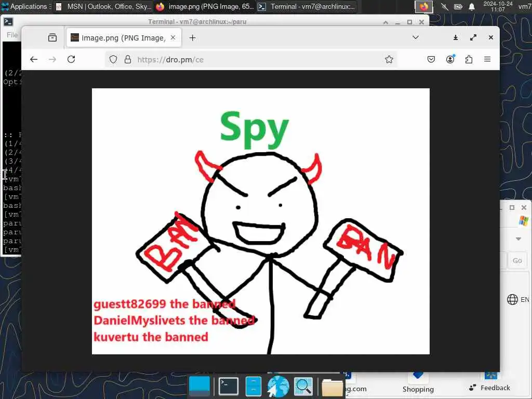Switch to Terminal taskbar window entry
This screenshot has height=399, width=532.
click(307, 6)
